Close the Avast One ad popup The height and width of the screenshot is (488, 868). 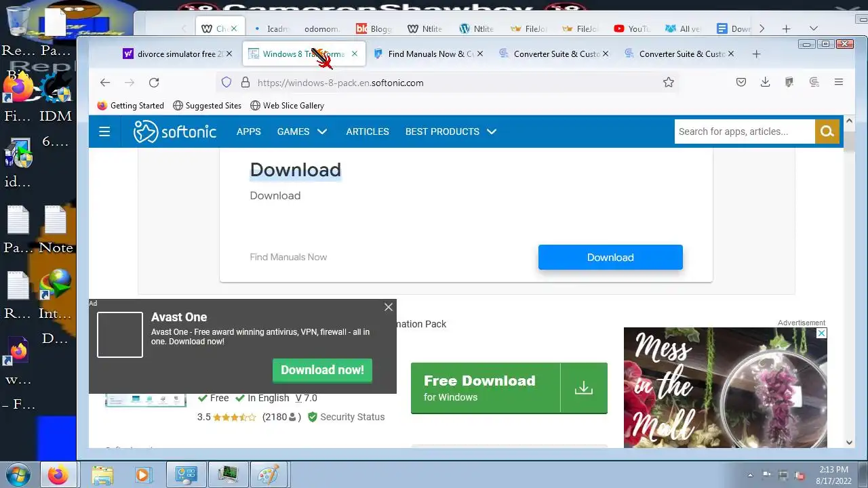pos(389,307)
